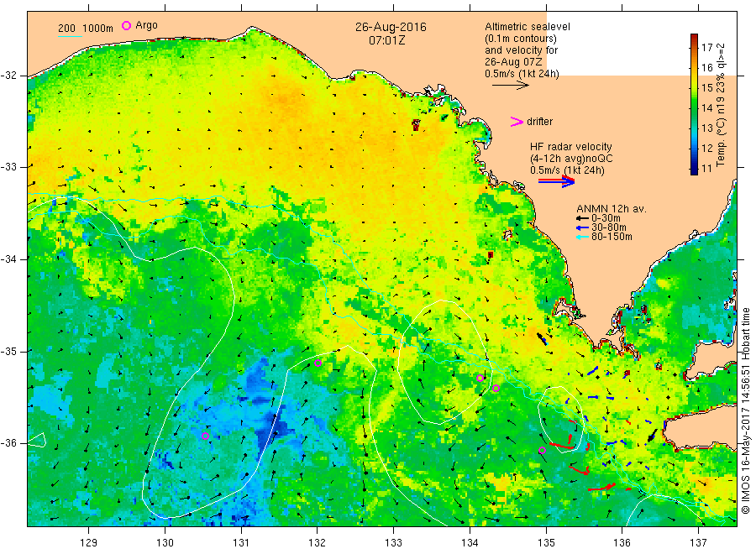Click the -33 latitude axis label
756x554 pixels.
click(x=8, y=167)
